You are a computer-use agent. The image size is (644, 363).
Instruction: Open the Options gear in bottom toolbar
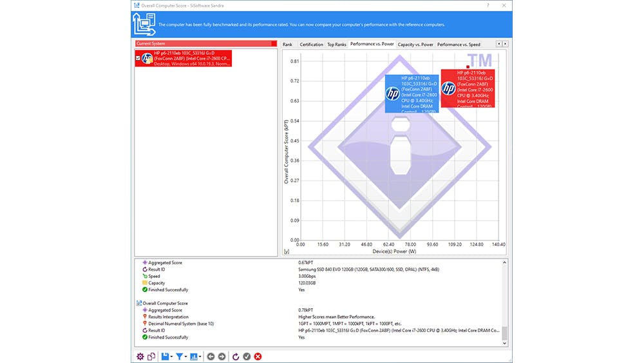pyautogui.click(x=140, y=357)
